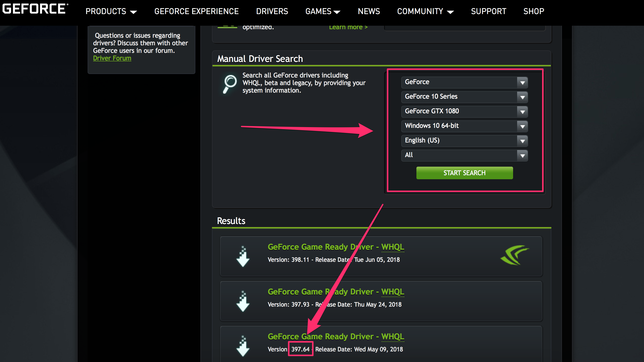Click the magnifying glass search icon
This screenshot has width=644, height=362.
click(230, 84)
